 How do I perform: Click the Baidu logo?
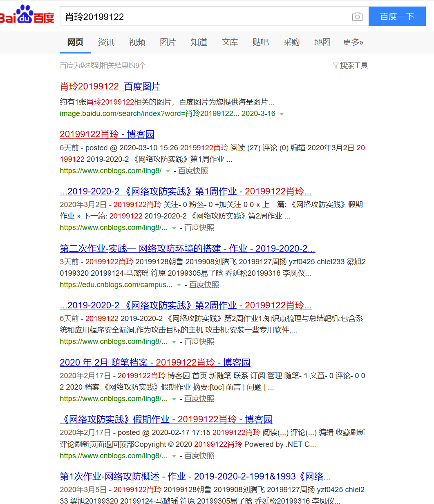coord(27,15)
